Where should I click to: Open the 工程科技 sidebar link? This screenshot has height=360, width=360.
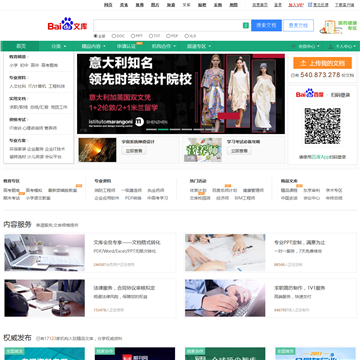pos(57,86)
